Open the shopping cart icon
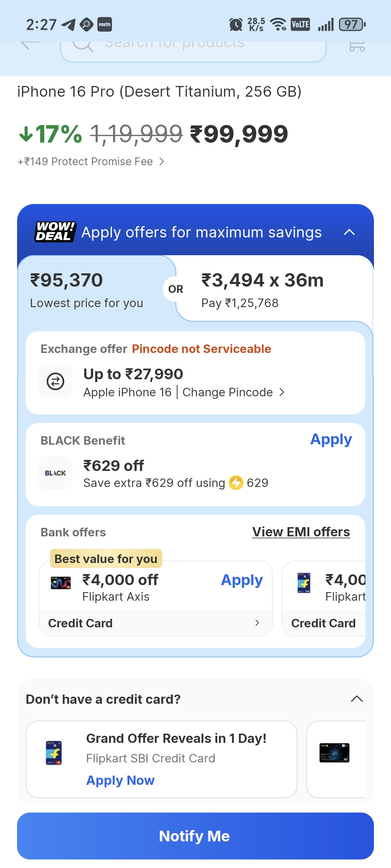The width and height of the screenshot is (391, 868). point(357,46)
